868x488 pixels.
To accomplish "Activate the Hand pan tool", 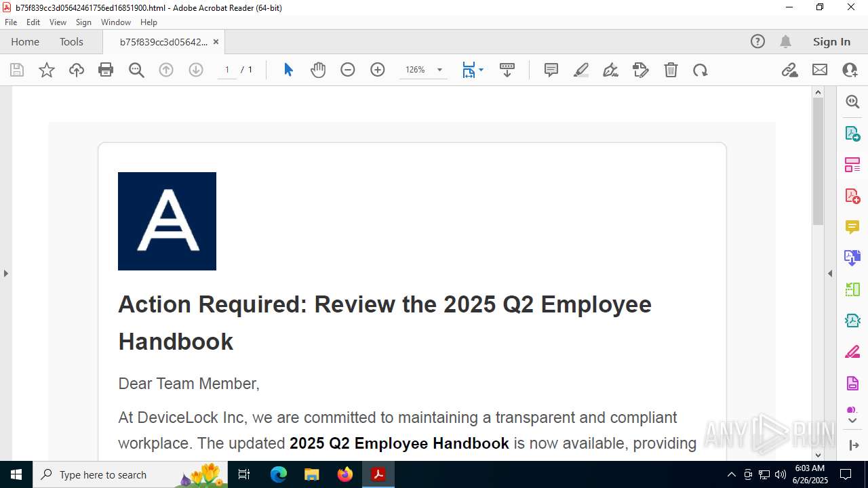I will coord(318,70).
